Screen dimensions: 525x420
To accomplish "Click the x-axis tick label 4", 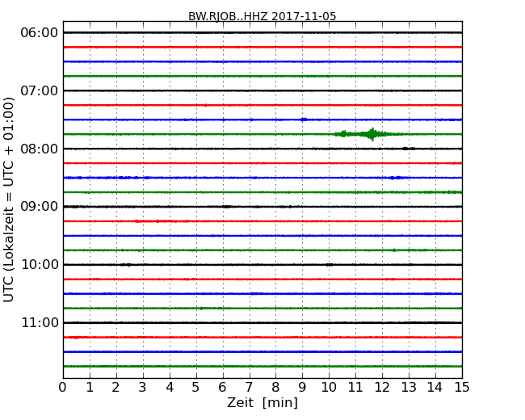I will tap(170, 388).
